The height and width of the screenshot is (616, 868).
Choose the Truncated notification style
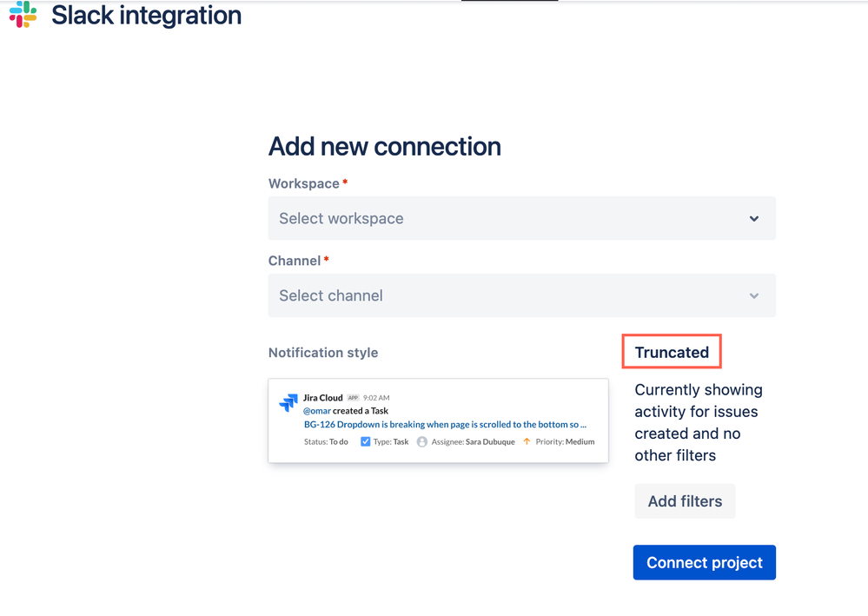(x=672, y=352)
